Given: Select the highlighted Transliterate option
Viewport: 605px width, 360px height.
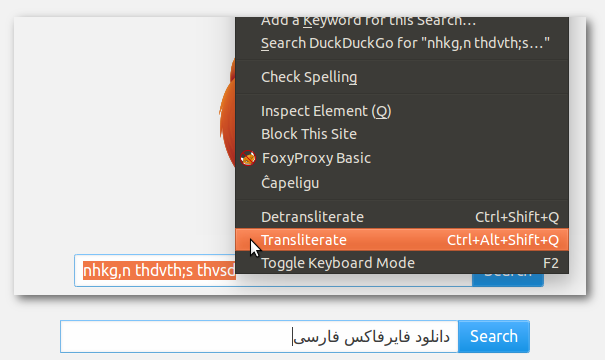Looking at the screenshot, I should coord(402,240).
